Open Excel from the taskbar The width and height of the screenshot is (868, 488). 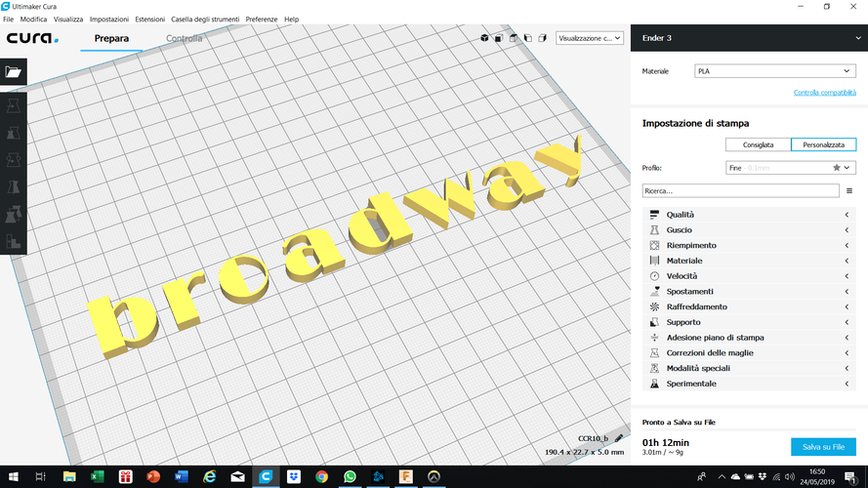pyautogui.click(x=98, y=476)
